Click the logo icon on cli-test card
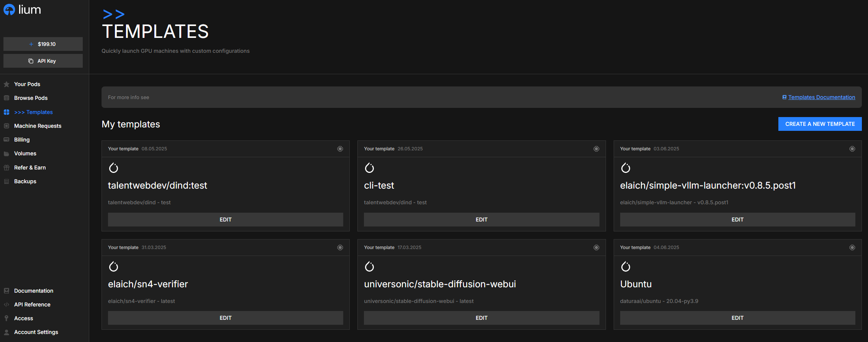This screenshot has width=868, height=342. (370, 168)
